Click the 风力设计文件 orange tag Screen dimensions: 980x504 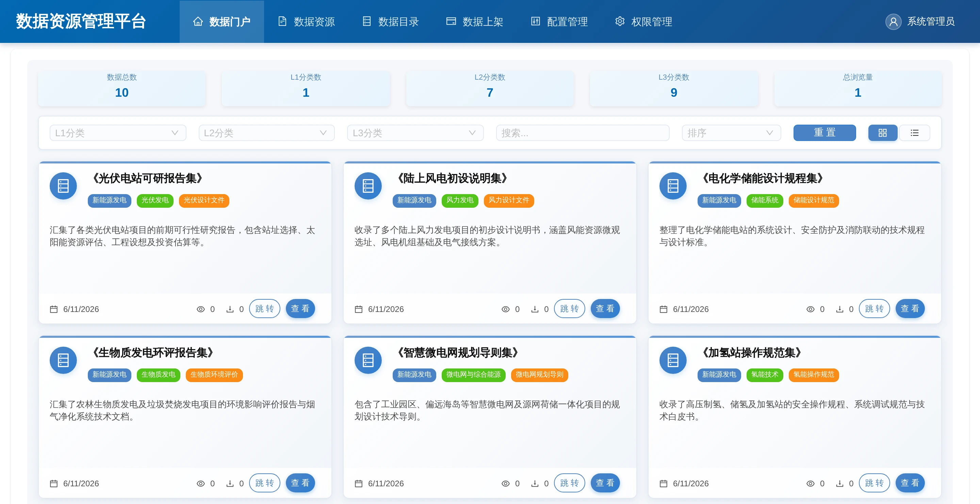coord(509,200)
